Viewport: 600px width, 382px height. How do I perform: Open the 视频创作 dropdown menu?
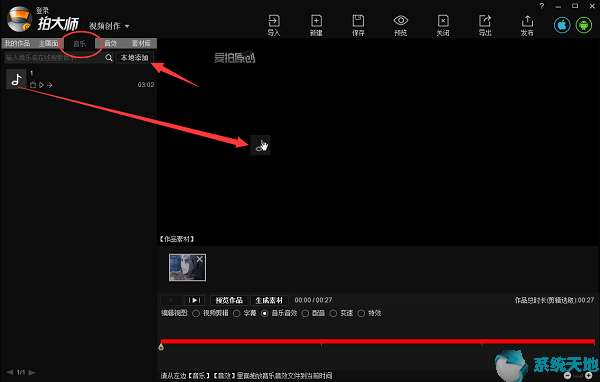pyautogui.click(x=109, y=26)
